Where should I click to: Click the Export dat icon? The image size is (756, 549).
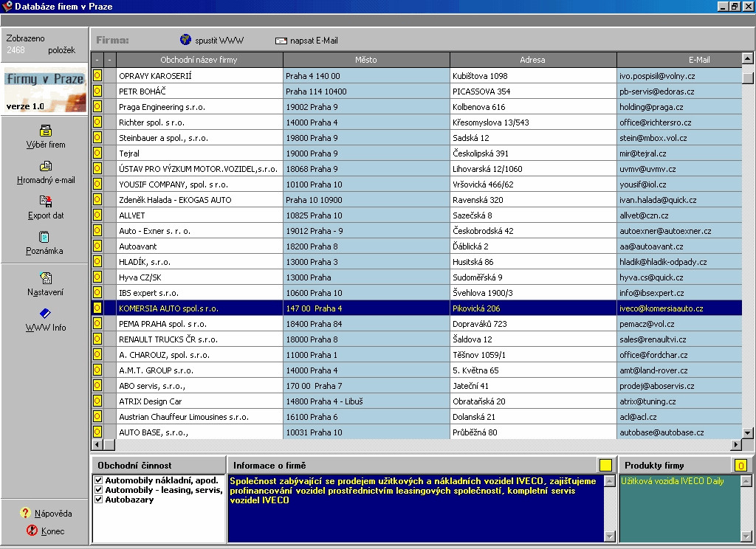[45, 201]
